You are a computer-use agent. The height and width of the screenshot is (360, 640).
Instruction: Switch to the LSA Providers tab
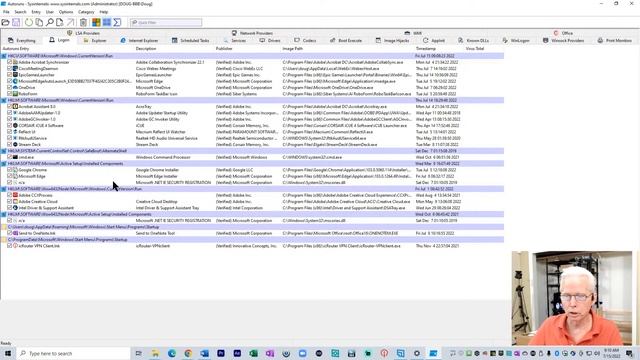(x=83, y=33)
